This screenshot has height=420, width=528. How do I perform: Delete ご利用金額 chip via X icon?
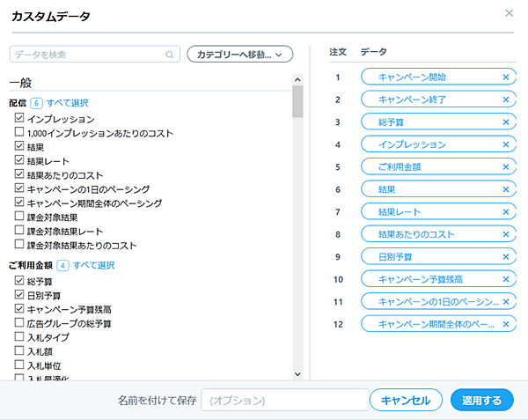point(505,166)
